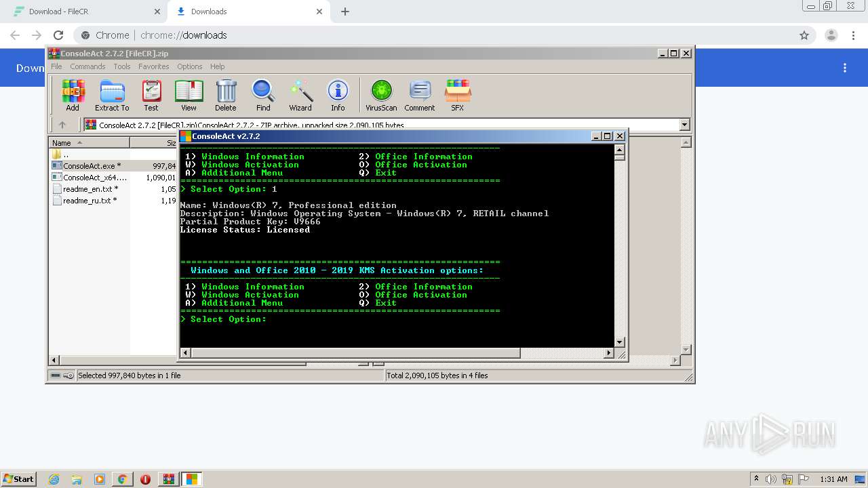This screenshot has height=488, width=868.
Task: Go back in Chrome
Action: coord(15,35)
